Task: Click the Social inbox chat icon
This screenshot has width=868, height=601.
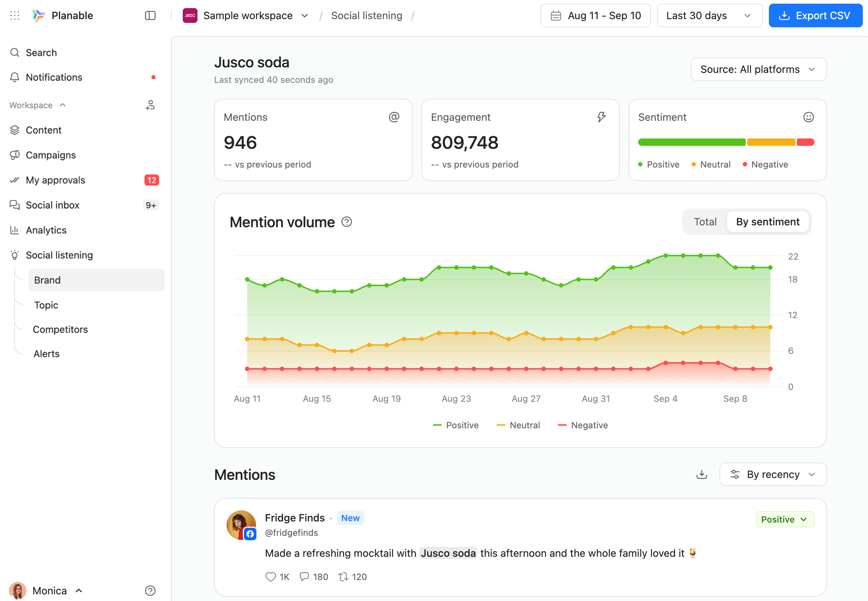Action: point(15,205)
